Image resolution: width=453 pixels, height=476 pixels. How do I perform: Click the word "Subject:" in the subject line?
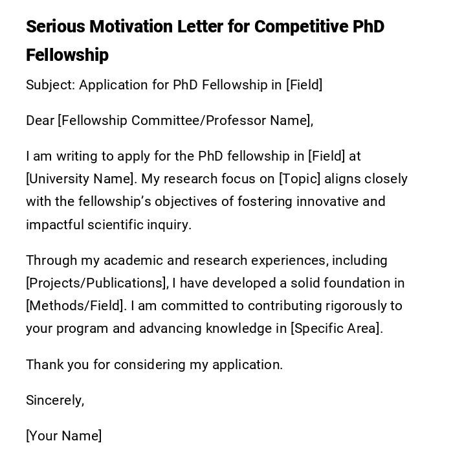pyautogui.click(x=50, y=85)
